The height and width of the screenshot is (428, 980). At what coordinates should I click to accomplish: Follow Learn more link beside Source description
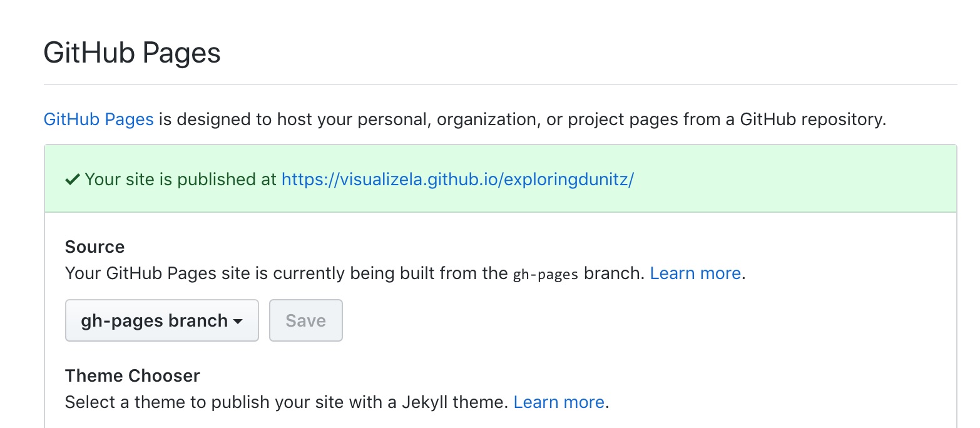pos(695,273)
